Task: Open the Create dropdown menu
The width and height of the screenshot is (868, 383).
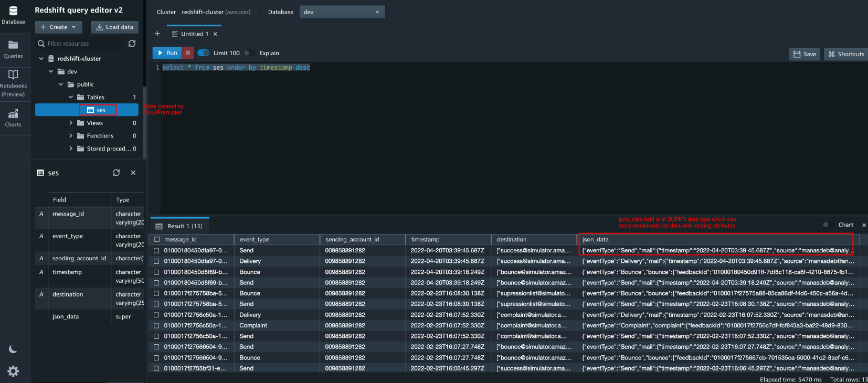Action: coord(58,27)
